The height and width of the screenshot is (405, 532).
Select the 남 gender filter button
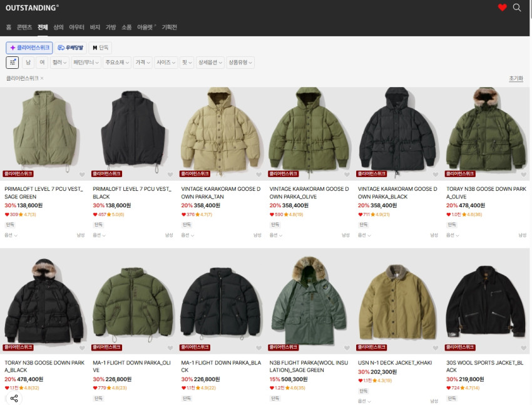[28, 63]
